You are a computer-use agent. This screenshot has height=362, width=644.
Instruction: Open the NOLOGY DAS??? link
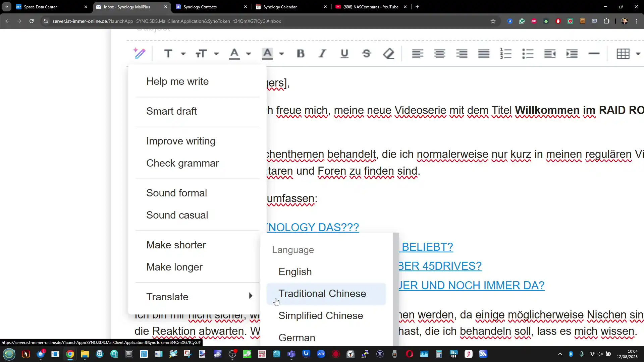coord(313,228)
